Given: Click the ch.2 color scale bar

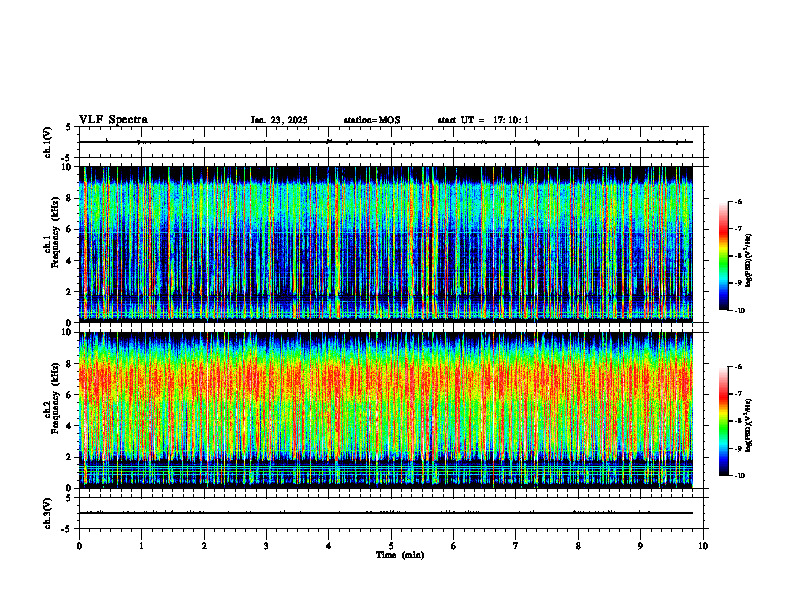Looking at the screenshot, I should 724,421.
